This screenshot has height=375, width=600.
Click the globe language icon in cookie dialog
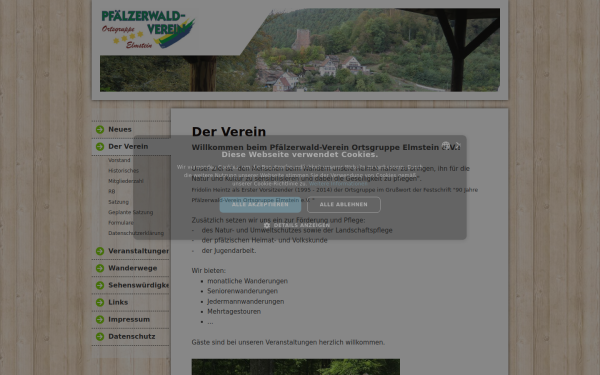coord(445,145)
